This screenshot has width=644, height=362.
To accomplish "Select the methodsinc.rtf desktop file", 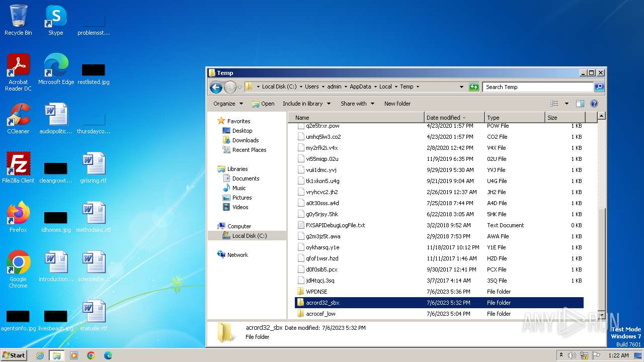I will pyautogui.click(x=94, y=217).
